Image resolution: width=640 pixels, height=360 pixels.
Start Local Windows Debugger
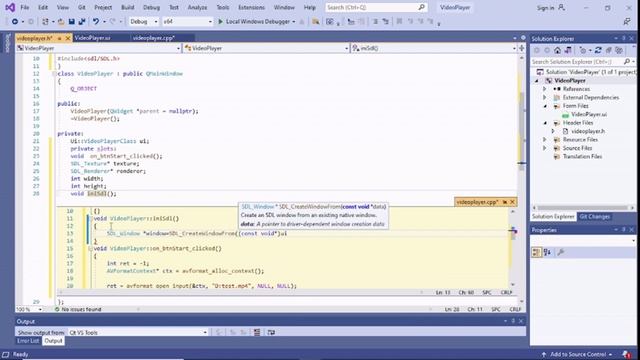(x=256, y=22)
